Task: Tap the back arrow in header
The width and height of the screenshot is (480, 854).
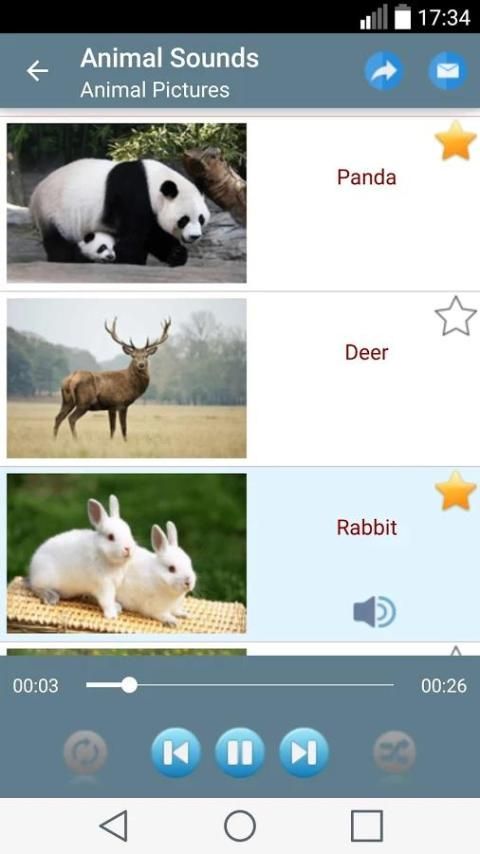Action: point(37,71)
